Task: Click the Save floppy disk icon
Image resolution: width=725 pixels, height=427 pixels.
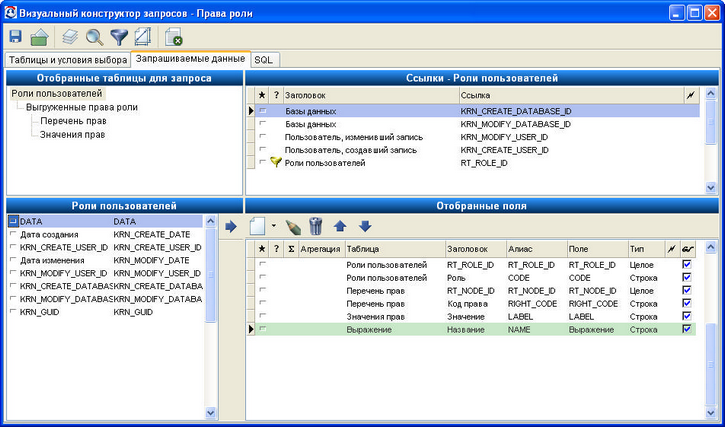Action: coord(16,37)
